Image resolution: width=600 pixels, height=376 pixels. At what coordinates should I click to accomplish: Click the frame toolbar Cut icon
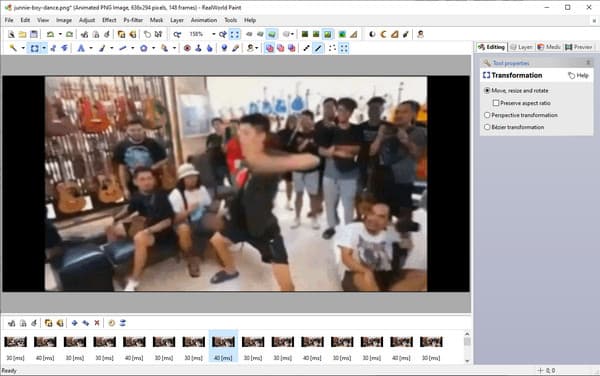12,323
